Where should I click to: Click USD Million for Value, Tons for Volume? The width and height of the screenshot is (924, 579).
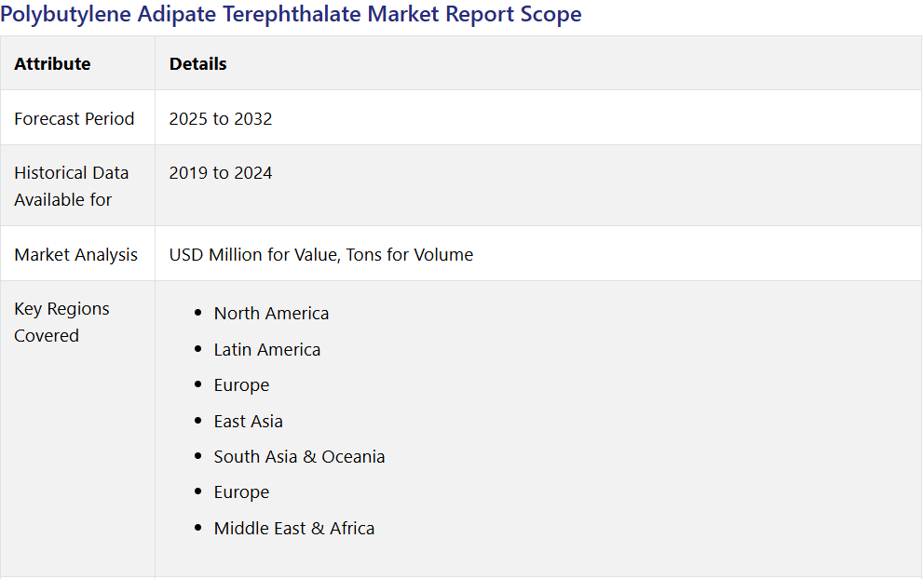point(320,254)
